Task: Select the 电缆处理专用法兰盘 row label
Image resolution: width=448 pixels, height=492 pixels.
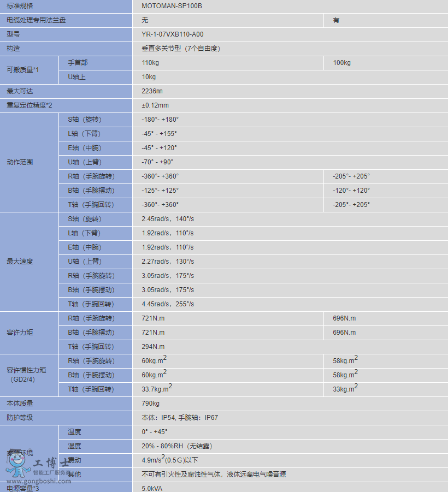Action: click(33, 21)
